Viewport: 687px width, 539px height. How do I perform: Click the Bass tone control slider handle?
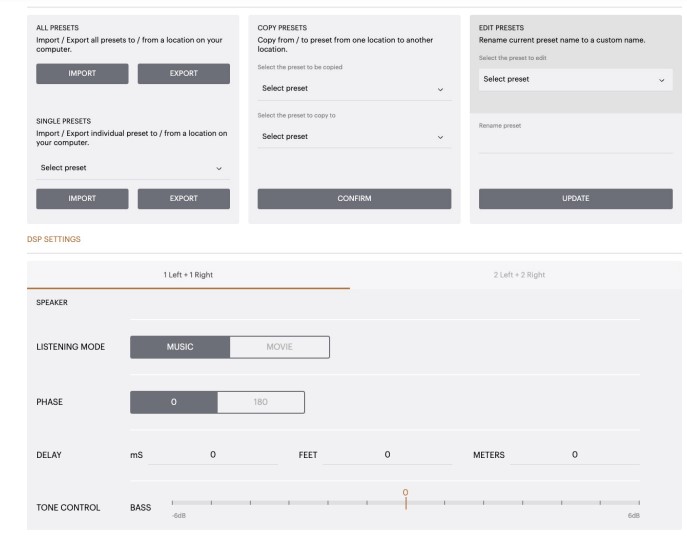(406, 502)
